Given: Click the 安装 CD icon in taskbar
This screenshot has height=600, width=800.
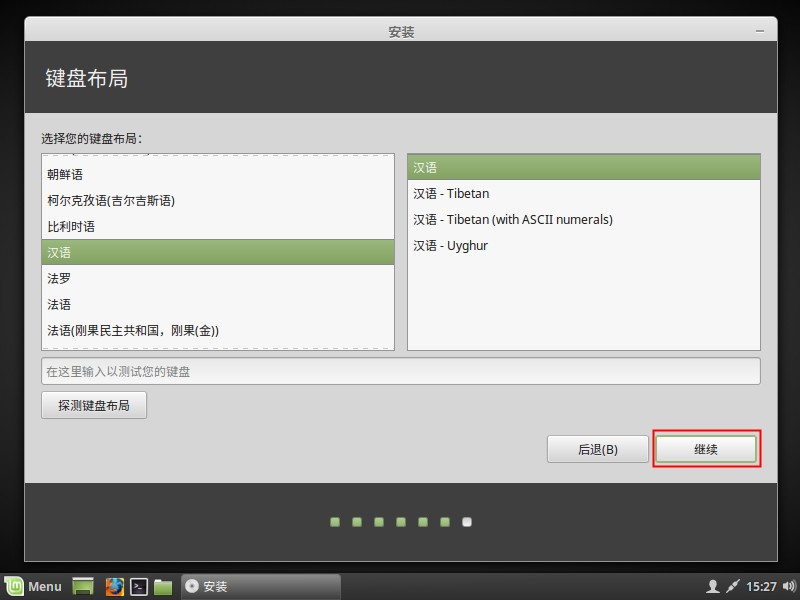Looking at the screenshot, I should (191, 586).
